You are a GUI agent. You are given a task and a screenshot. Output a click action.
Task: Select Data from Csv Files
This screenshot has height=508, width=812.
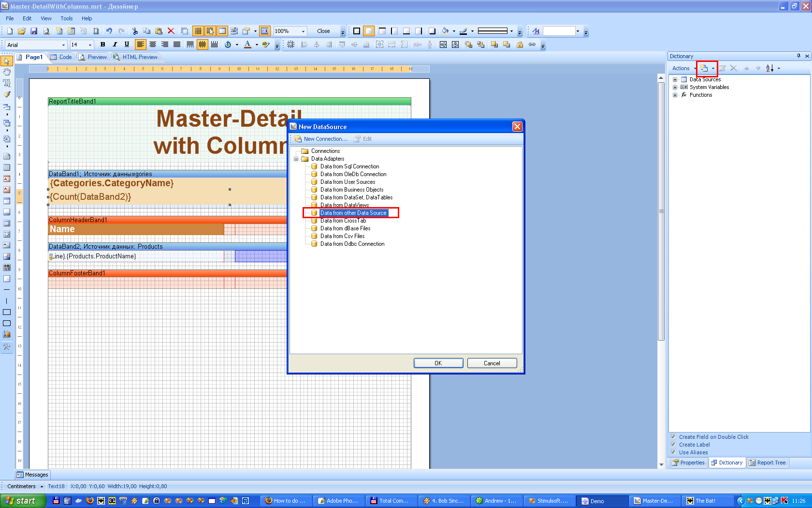click(x=342, y=236)
